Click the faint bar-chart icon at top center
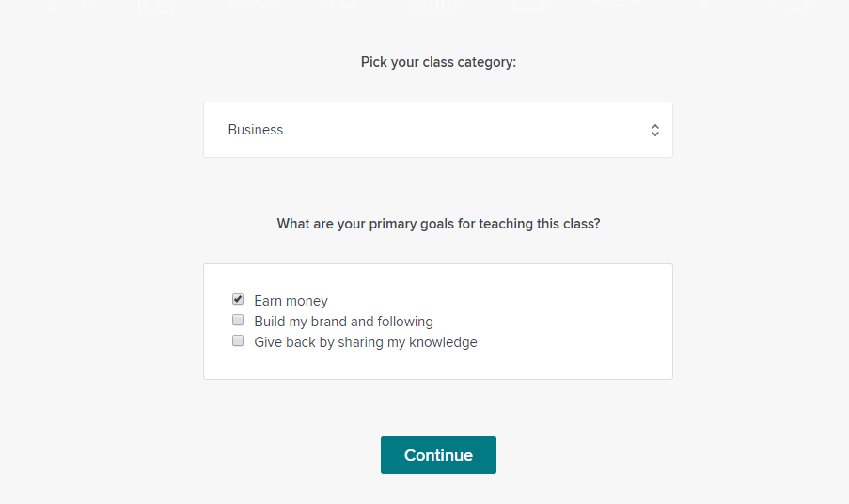This screenshot has height=504, width=849. point(434,8)
